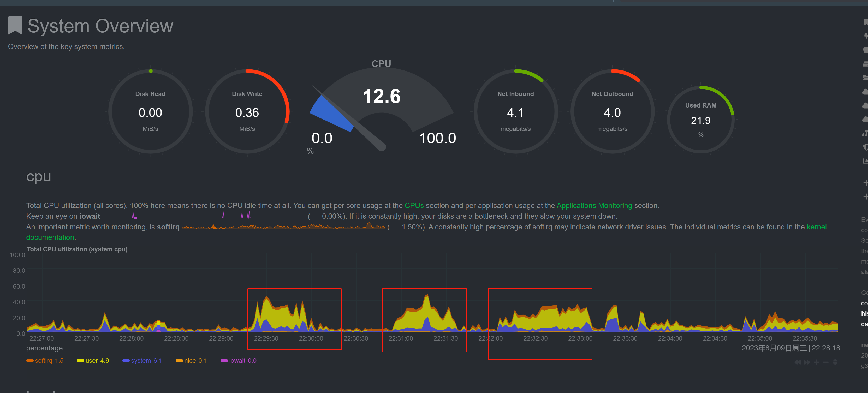
Task: Open the network interfaces sitemap sidebar icon
Action: (x=865, y=133)
